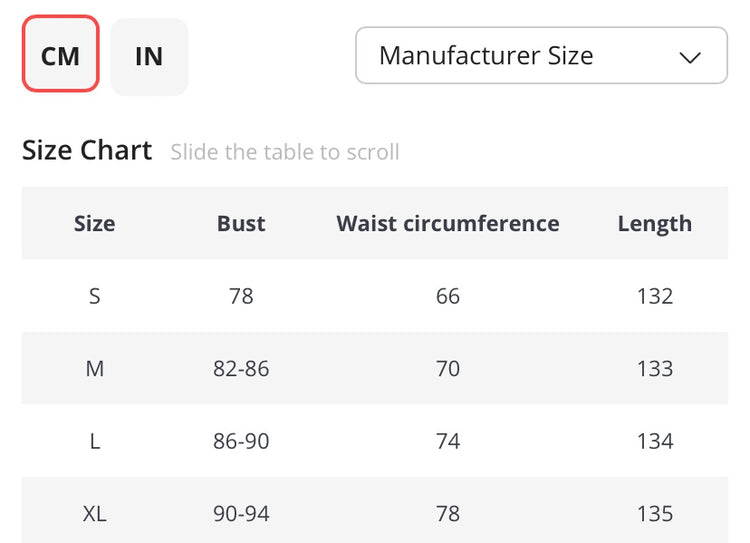Open the Manufacturer Size dropdown
This screenshot has height=543, width=750.
coord(540,55)
